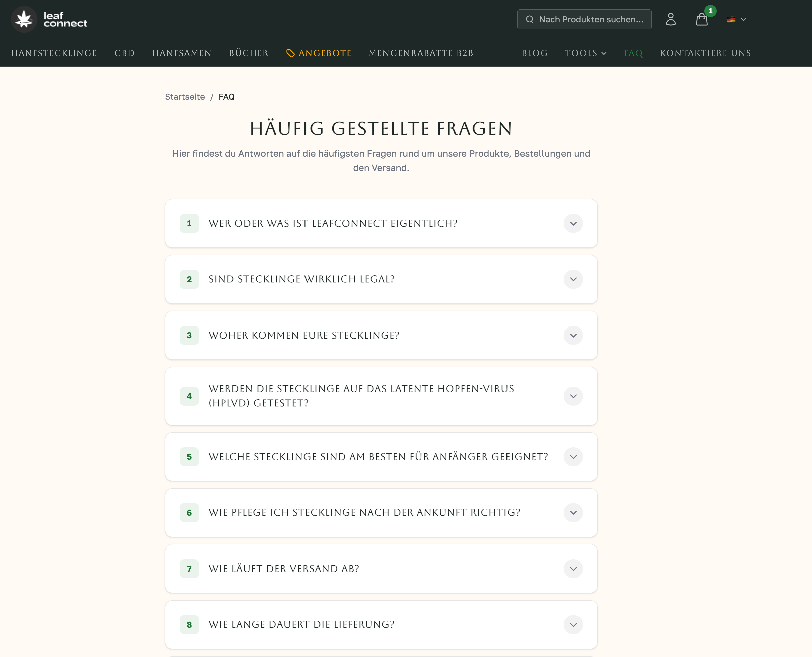Open the Kontaktiere Uns link
The image size is (812, 657).
pyautogui.click(x=705, y=53)
